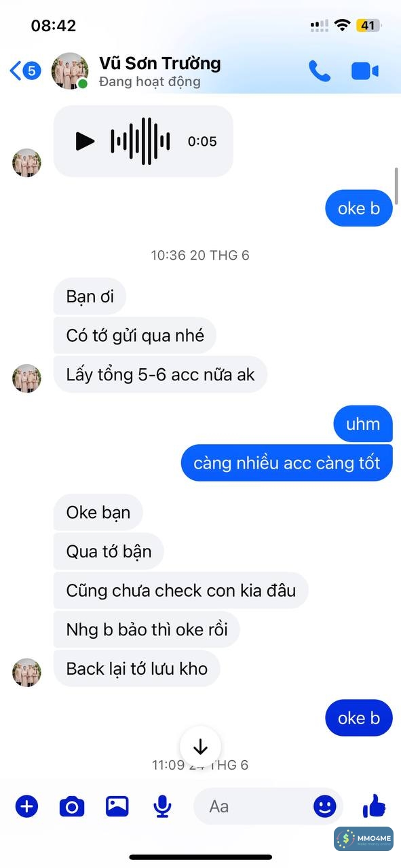Viewport: 401px width, 868px height.
Task: Open the Vũ Sơn Trường contact profile name
Action: [160, 63]
